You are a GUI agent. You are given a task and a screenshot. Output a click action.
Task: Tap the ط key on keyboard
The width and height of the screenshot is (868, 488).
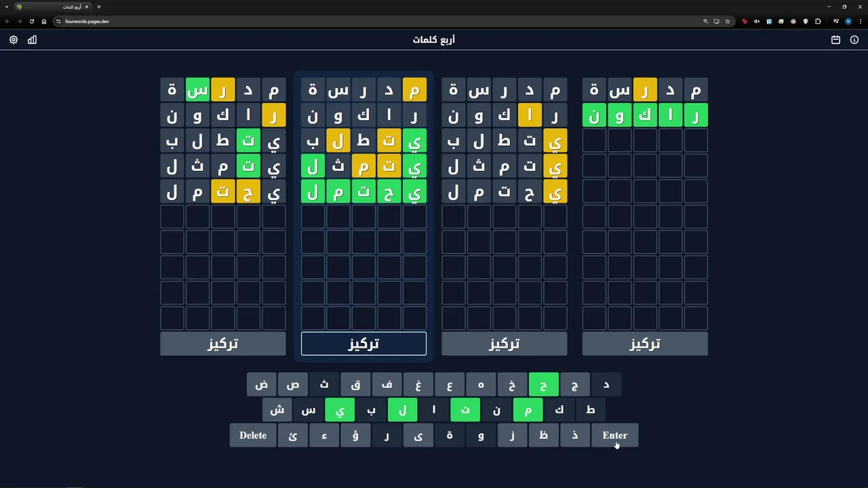(x=591, y=409)
